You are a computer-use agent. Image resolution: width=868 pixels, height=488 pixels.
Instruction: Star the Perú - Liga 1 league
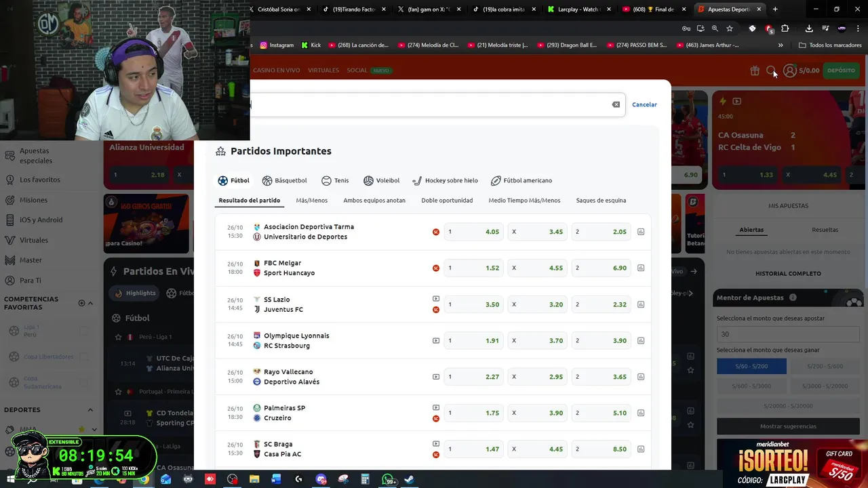coord(119,337)
